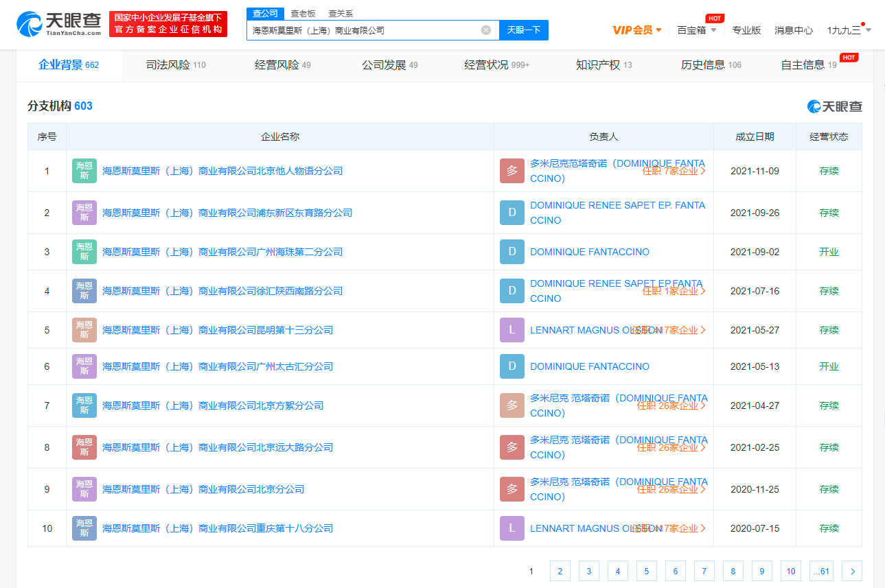
Task: Jump to page 5 in pagination
Action: point(646,571)
